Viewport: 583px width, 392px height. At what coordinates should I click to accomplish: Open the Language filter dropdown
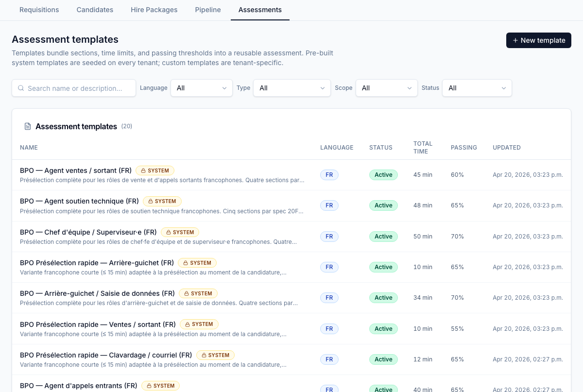point(202,88)
